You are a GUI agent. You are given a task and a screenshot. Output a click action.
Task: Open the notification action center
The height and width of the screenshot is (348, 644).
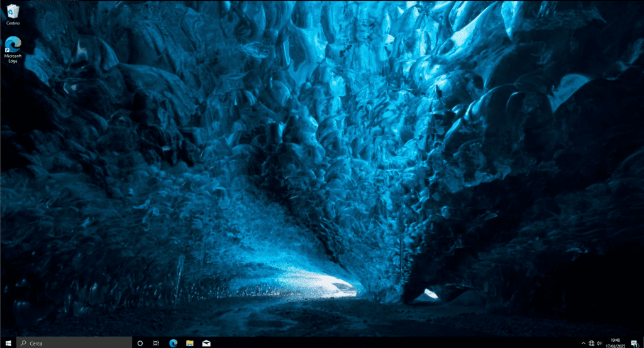(x=634, y=343)
